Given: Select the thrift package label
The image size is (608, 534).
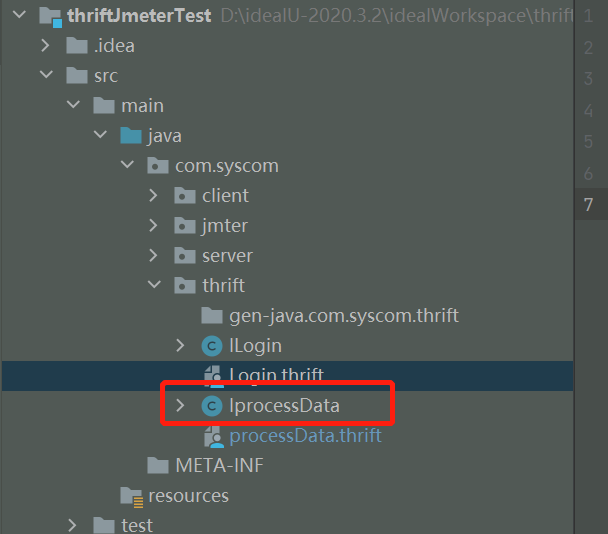Looking at the screenshot, I should pos(223,285).
